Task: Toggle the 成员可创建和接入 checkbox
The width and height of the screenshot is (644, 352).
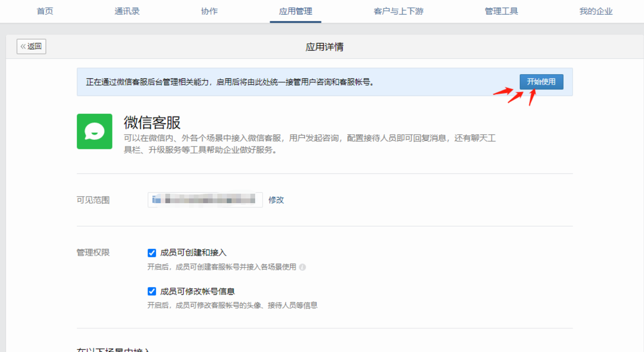Action: [x=152, y=253]
